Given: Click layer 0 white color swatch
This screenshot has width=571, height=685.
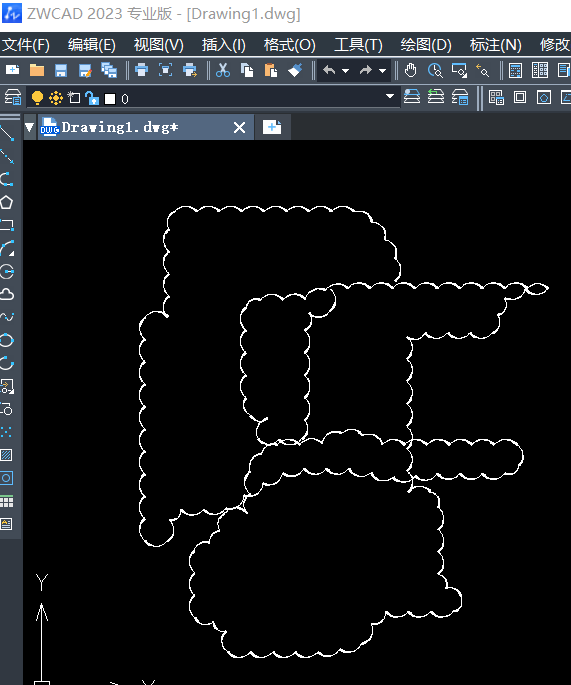Looking at the screenshot, I should [110, 99].
